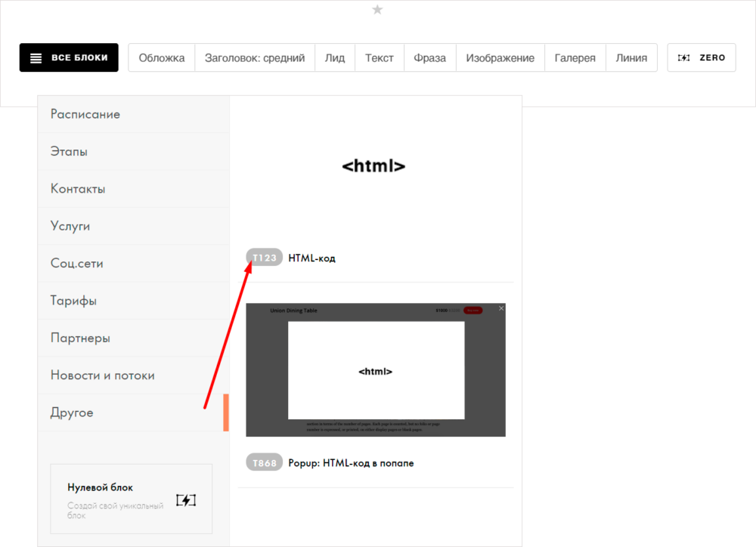This screenshot has height=547, width=756.
Task: Add the Фраза quick block
Action: pos(429,57)
